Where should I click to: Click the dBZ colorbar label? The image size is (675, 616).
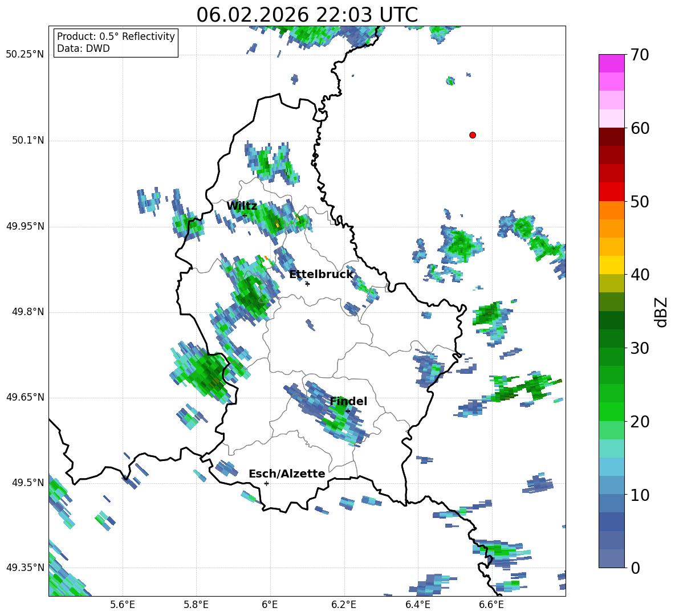coord(661,312)
